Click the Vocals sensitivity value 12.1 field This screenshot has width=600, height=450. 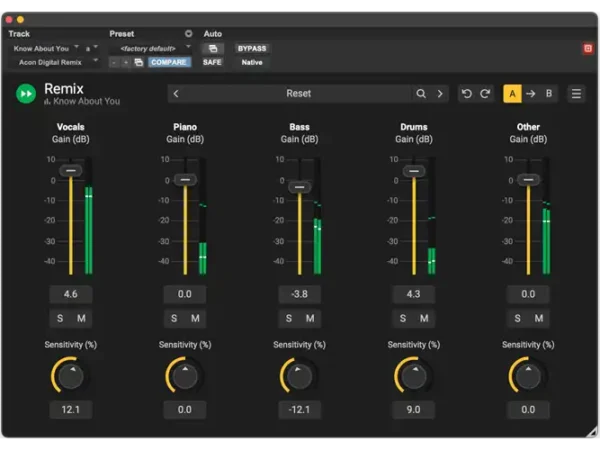coord(71,410)
